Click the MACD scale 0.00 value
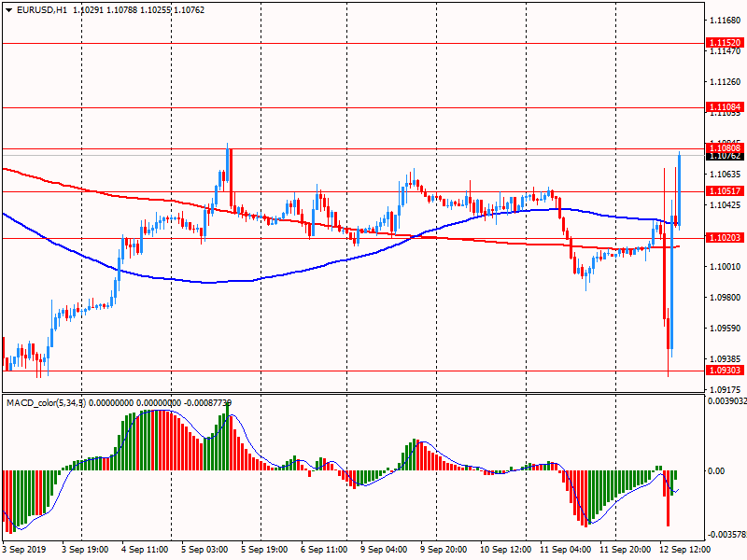 pos(716,471)
